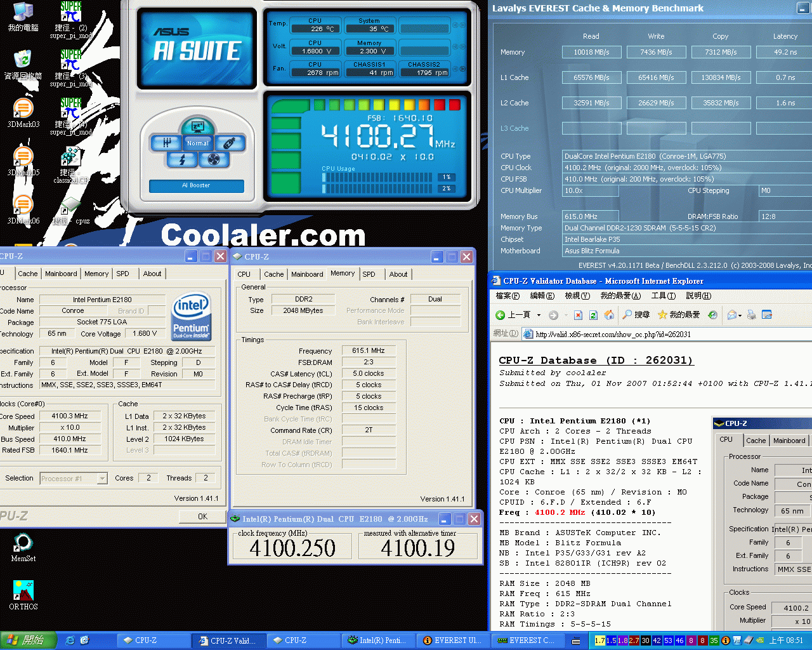Image resolution: width=812 pixels, height=650 pixels.
Task: Activate the sleep monitor icon in AI Suite
Action: pos(197,126)
